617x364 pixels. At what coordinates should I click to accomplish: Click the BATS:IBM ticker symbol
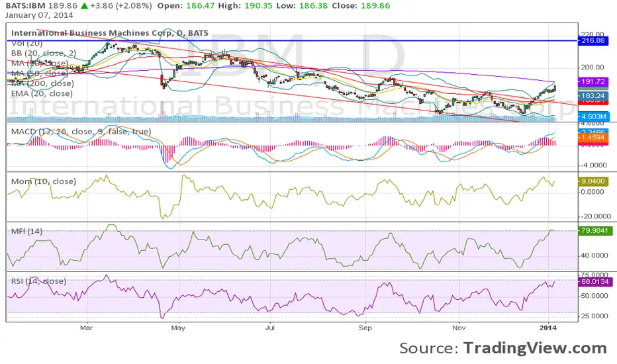coord(26,6)
